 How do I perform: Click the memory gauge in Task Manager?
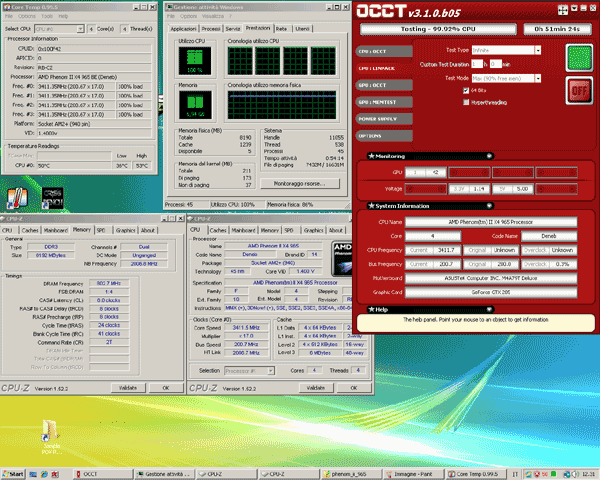[195, 105]
